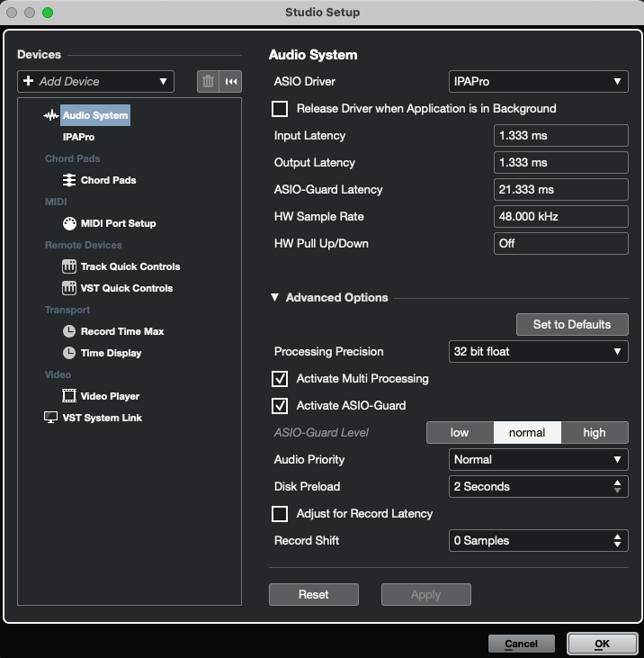Click the Transport category heading

(67, 310)
